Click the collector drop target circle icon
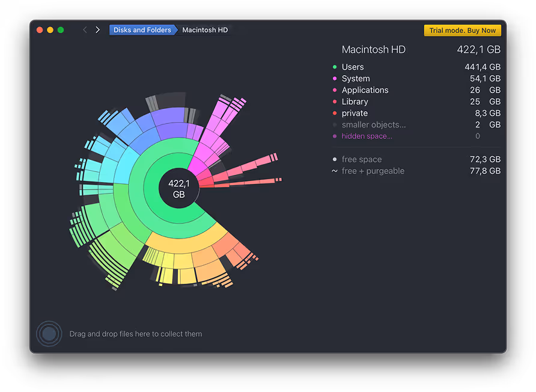The width and height of the screenshot is (536, 392). point(49,334)
